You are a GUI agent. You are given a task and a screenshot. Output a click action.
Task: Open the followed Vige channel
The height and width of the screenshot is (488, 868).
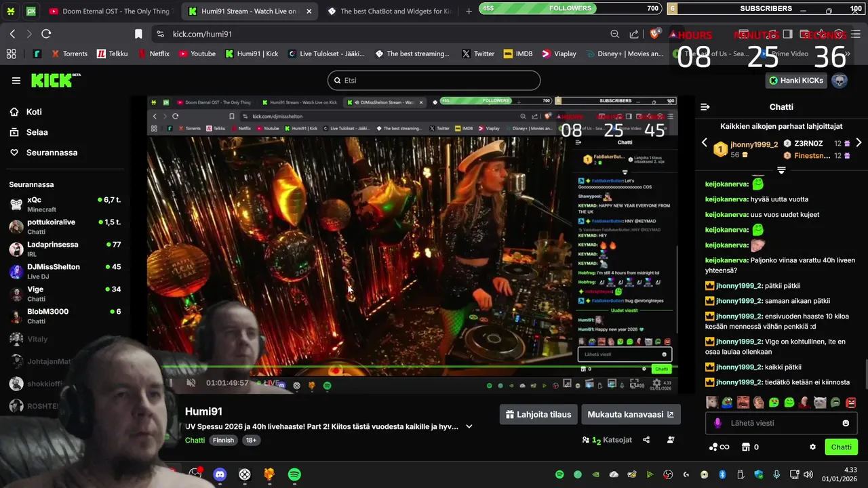(65, 293)
